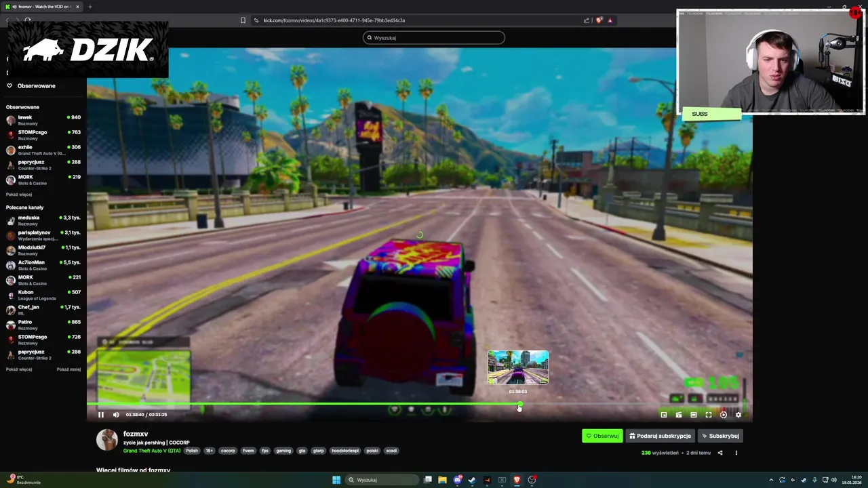This screenshot has height=488, width=868.
Task: Click the Kick search field Wyszukaj
Action: click(434, 38)
